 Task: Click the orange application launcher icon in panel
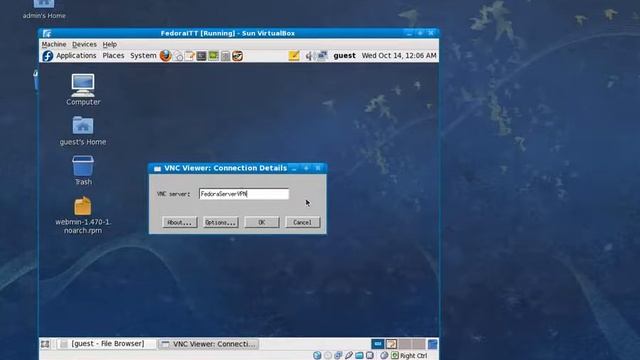237,56
